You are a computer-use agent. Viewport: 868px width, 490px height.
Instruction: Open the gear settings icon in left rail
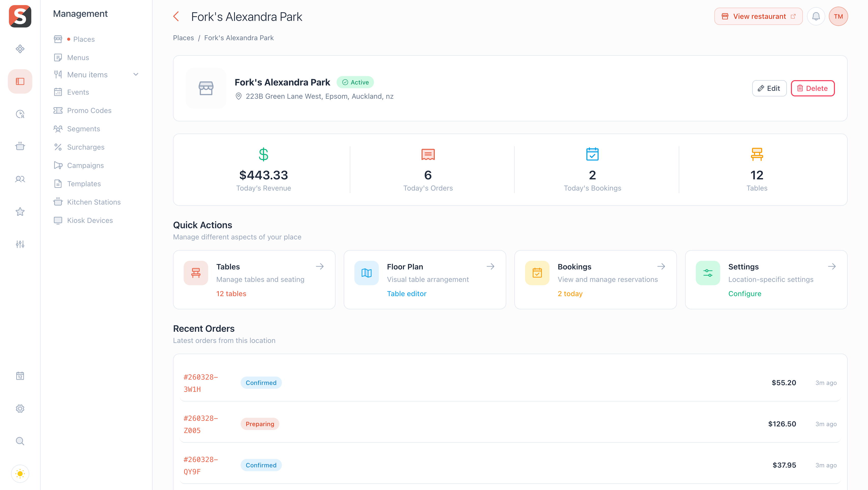(x=20, y=408)
